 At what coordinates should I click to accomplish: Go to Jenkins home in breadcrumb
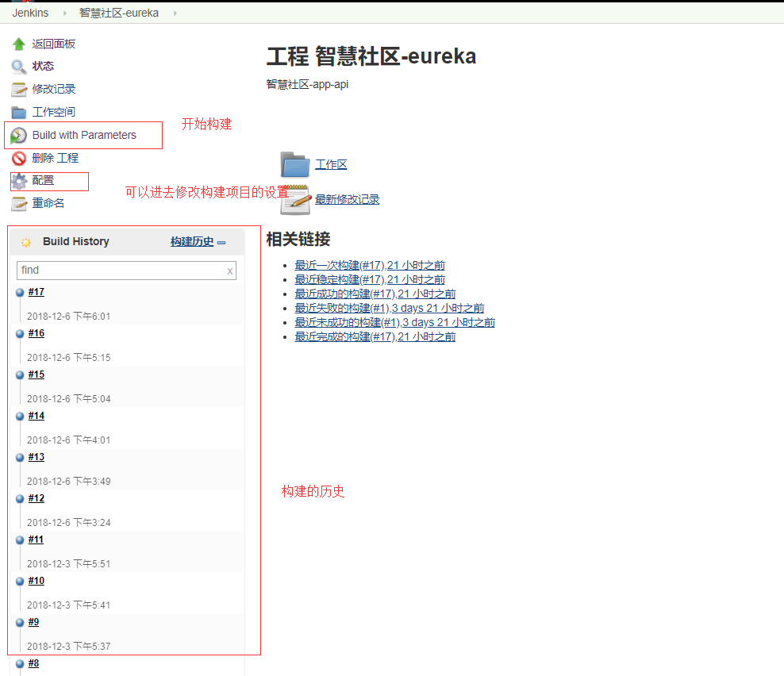[30, 13]
